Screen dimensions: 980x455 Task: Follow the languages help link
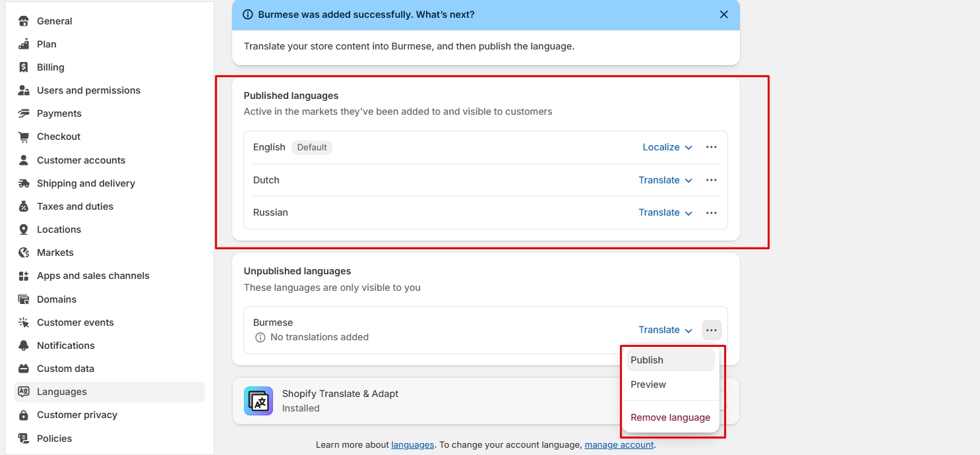pyautogui.click(x=412, y=444)
